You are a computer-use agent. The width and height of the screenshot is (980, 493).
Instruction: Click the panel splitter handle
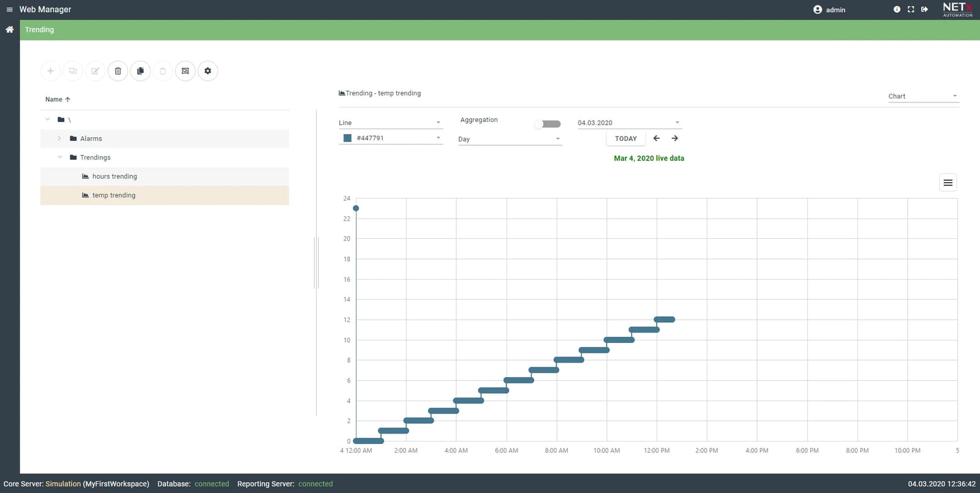pos(317,263)
